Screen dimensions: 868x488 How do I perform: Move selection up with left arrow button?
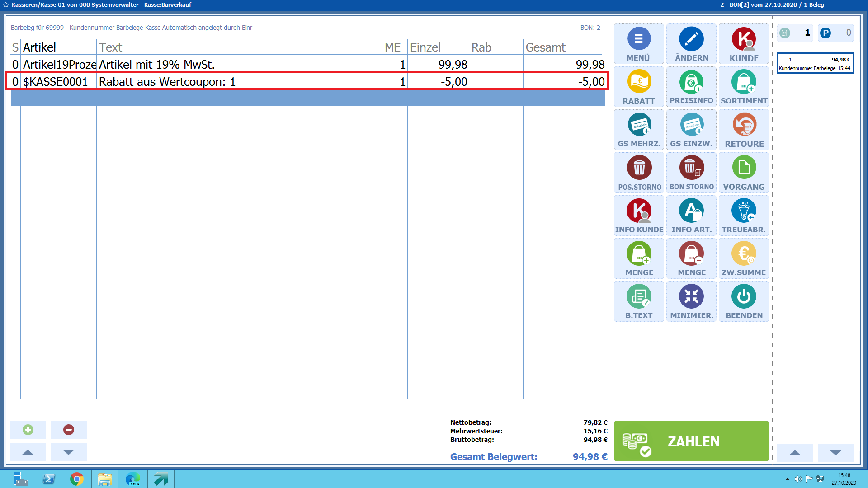pos(28,452)
